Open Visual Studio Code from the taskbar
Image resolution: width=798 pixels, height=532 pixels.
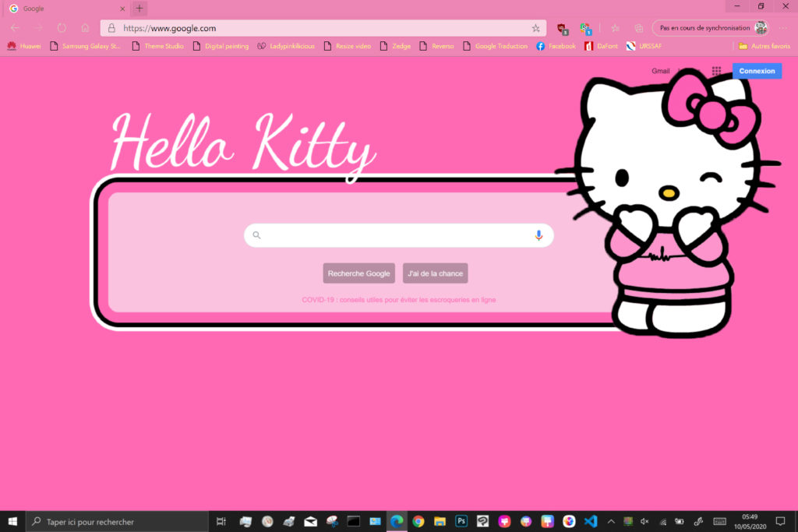click(591, 521)
